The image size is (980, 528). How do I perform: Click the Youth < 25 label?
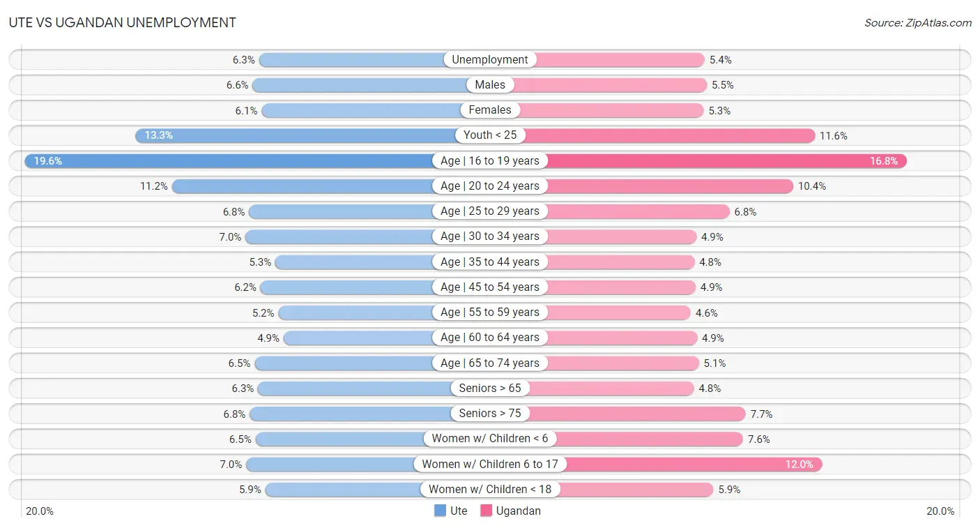pos(490,135)
